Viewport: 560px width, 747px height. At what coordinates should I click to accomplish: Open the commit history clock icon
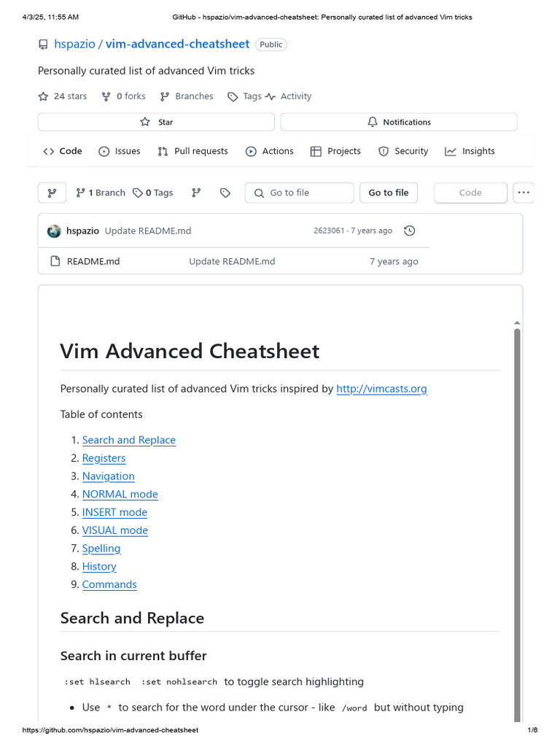(409, 231)
